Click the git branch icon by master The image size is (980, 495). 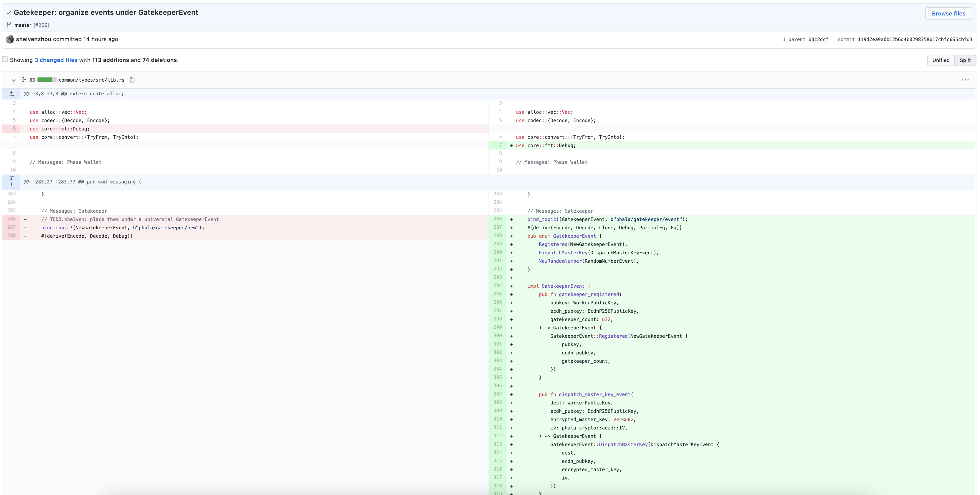click(9, 25)
